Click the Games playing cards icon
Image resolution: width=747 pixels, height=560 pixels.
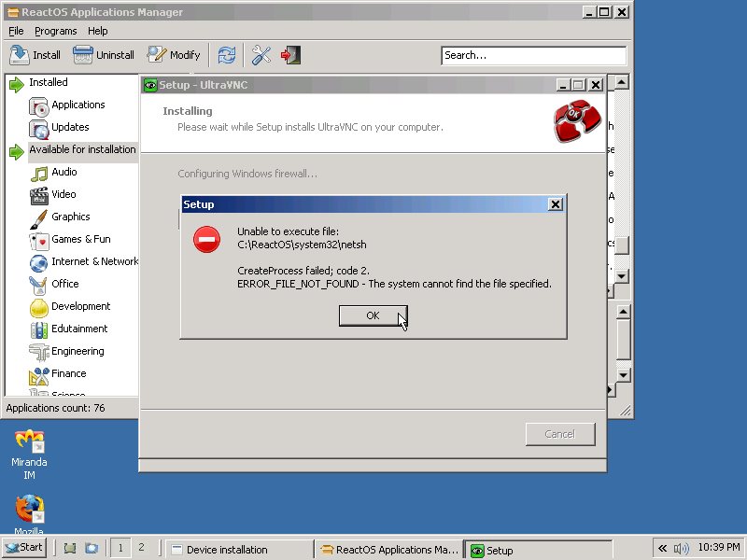click(x=39, y=241)
